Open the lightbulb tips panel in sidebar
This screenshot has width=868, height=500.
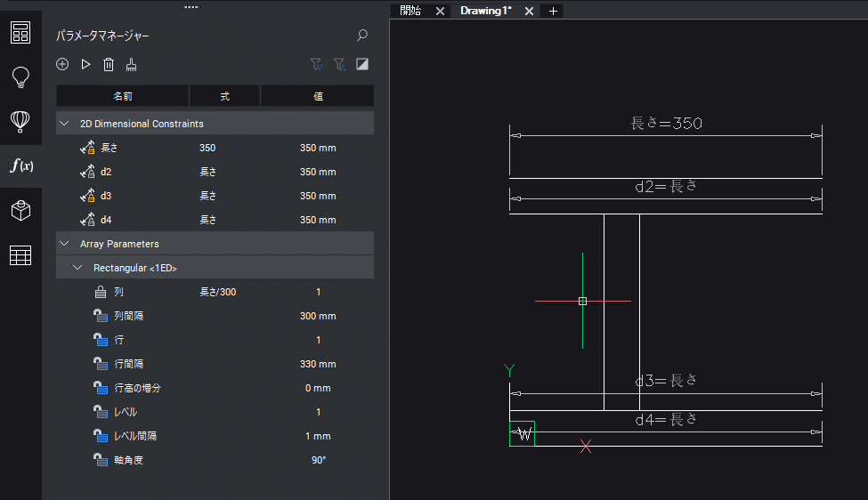coord(20,77)
